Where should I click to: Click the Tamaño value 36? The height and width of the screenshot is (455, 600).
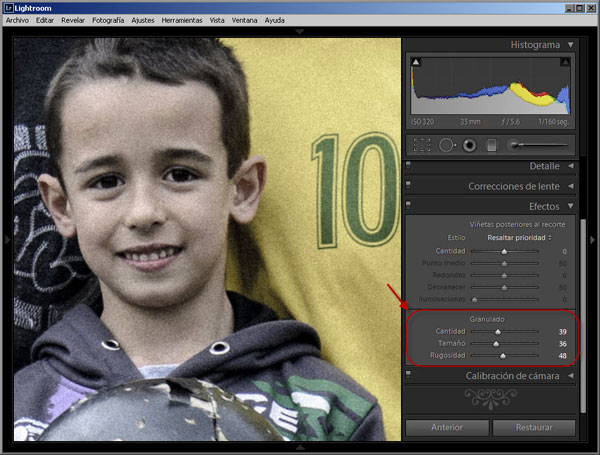click(x=562, y=344)
